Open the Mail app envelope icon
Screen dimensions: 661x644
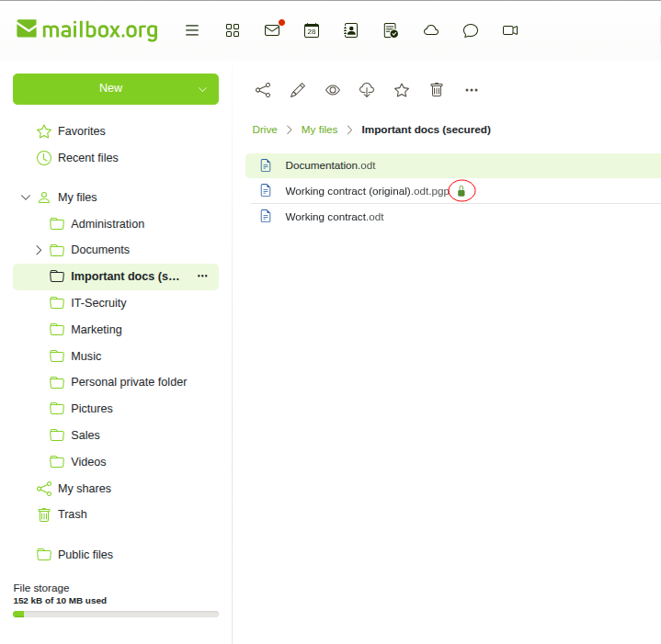click(272, 30)
